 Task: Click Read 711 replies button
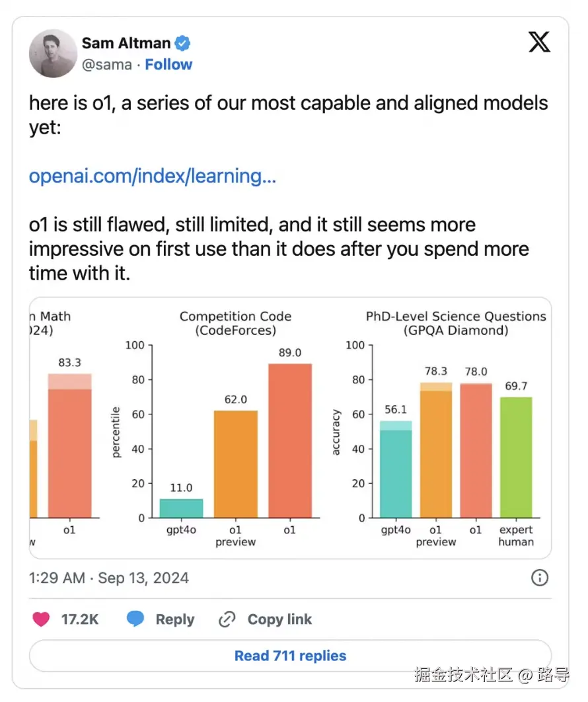(x=290, y=656)
